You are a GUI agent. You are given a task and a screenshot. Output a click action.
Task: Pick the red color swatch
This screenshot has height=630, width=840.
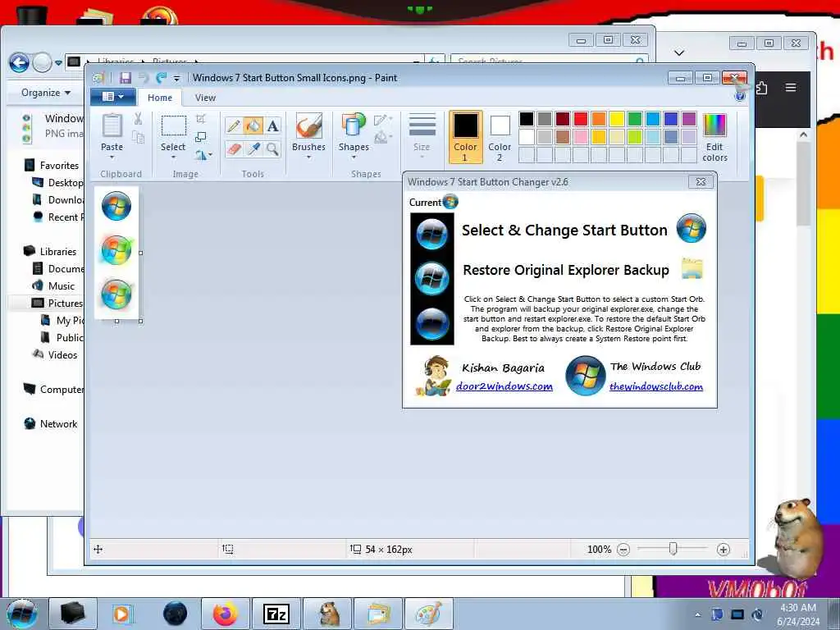pos(580,119)
